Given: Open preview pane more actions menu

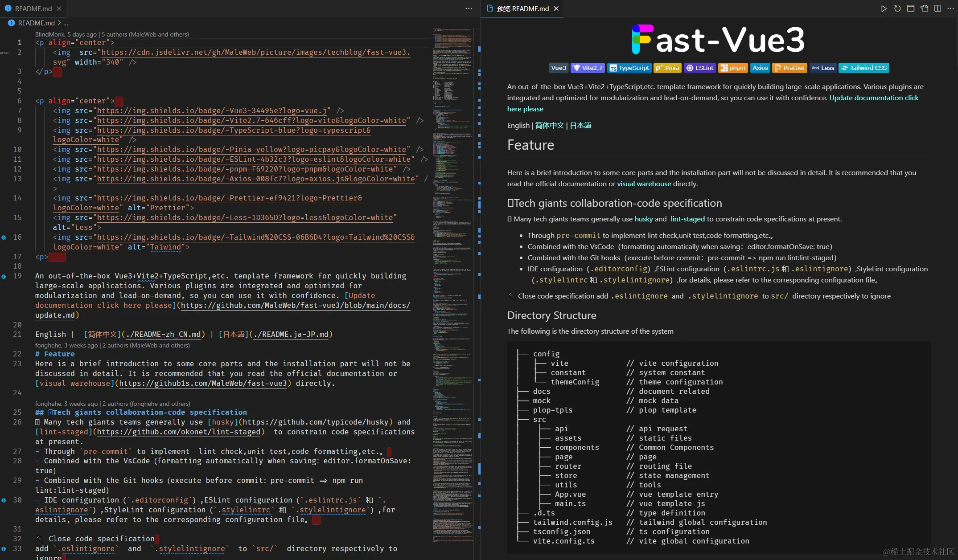Looking at the screenshot, I should tap(950, 8).
